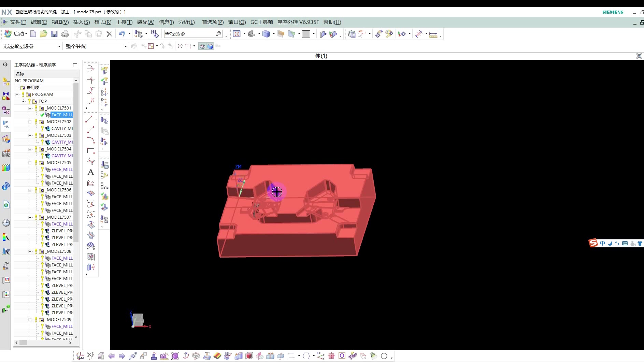Collapse the _MODEL7505 group node
Viewport: 644px width, 362px height.
(x=30, y=163)
